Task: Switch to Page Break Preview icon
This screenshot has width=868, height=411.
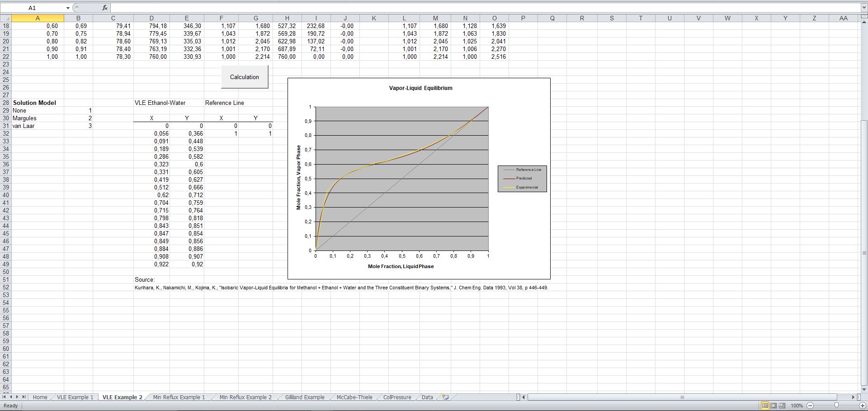Action: (782, 406)
